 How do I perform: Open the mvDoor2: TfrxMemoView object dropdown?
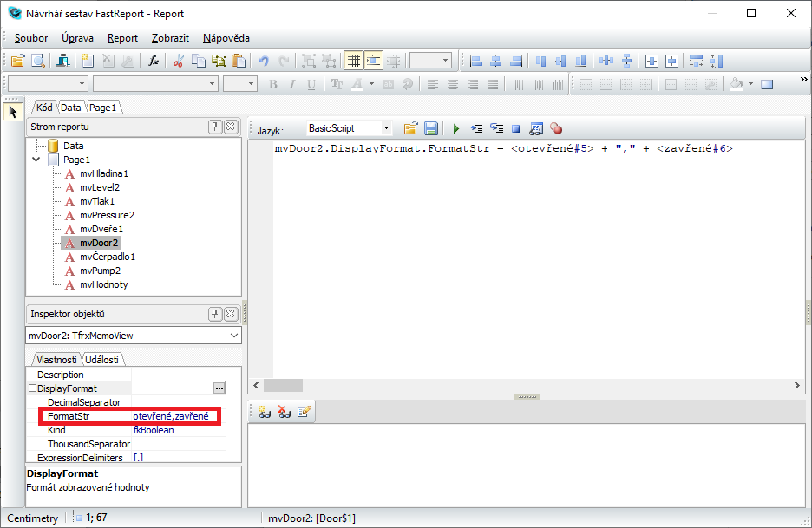pyautogui.click(x=234, y=336)
